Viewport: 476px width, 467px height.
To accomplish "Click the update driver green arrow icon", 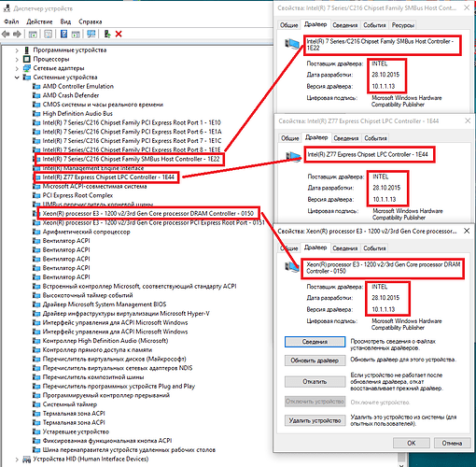I will point(107,34).
